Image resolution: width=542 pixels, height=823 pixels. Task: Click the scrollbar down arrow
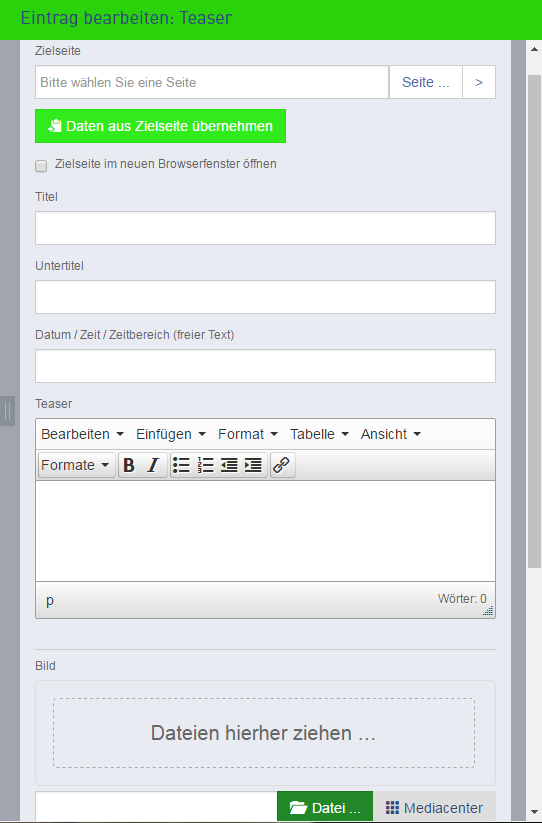[534, 811]
